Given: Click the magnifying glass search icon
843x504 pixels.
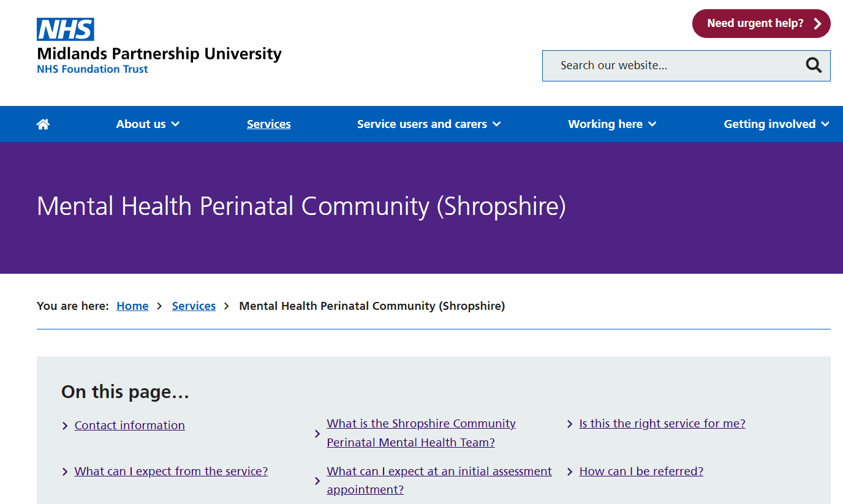Looking at the screenshot, I should point(814,66).
